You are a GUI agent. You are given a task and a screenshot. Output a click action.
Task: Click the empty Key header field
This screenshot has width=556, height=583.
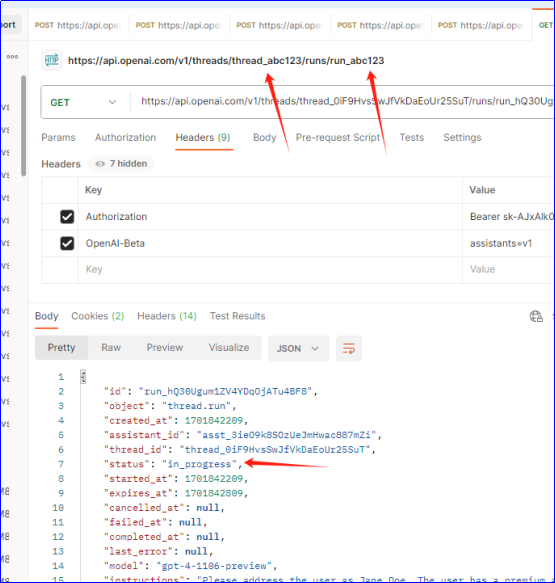click(x=270, y=269)
